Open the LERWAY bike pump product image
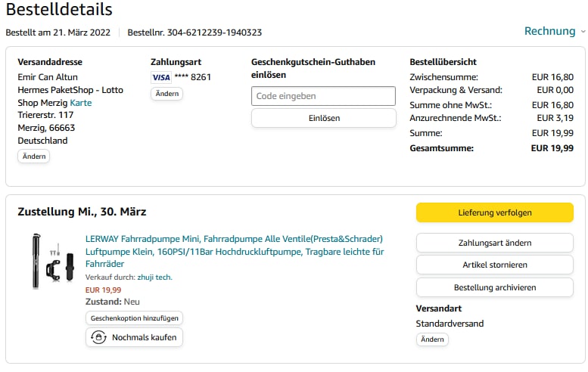The width and height of the screenshot is (588, 372). click(50, 262)
